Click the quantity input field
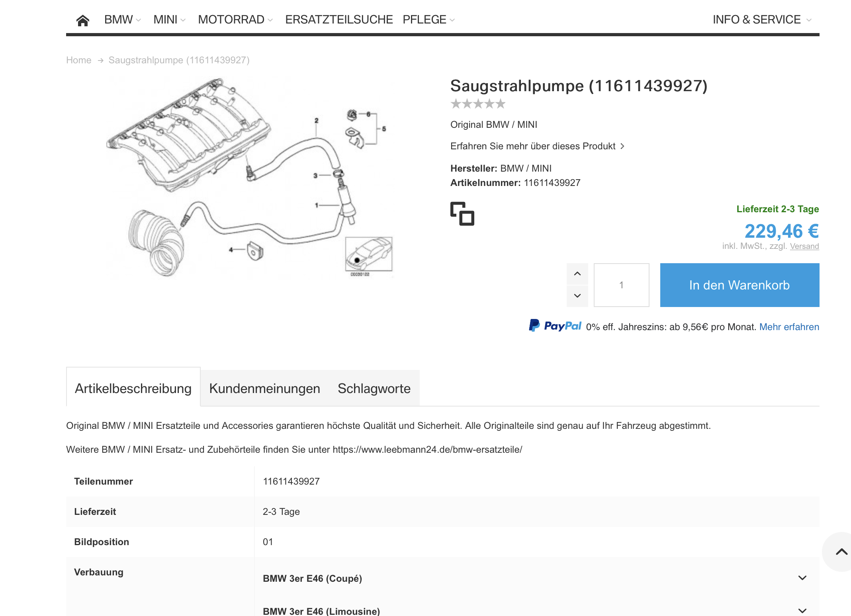This screenshot has height=616, width=851. click(621, 285)
